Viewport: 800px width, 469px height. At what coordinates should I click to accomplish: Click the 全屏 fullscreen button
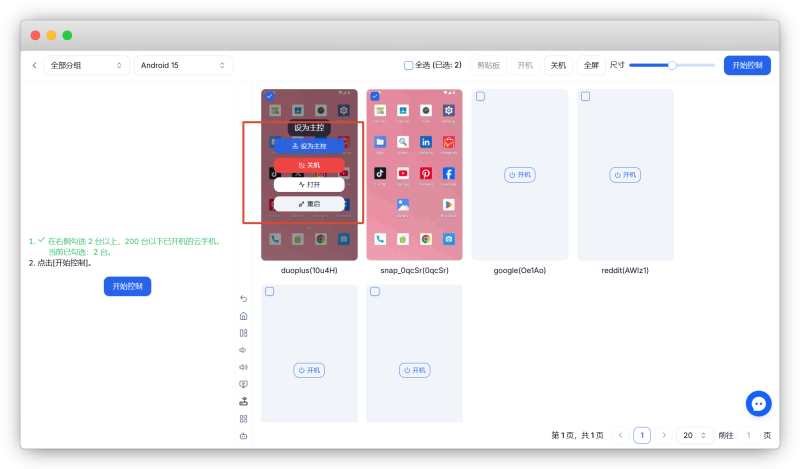pyautogui.click(x=591, y=65)
